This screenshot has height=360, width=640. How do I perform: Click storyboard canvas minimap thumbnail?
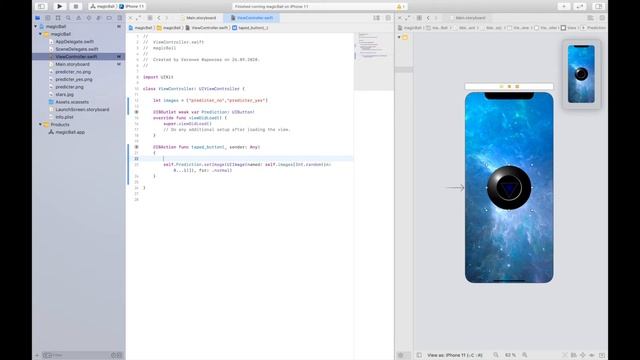pos(581,74)
